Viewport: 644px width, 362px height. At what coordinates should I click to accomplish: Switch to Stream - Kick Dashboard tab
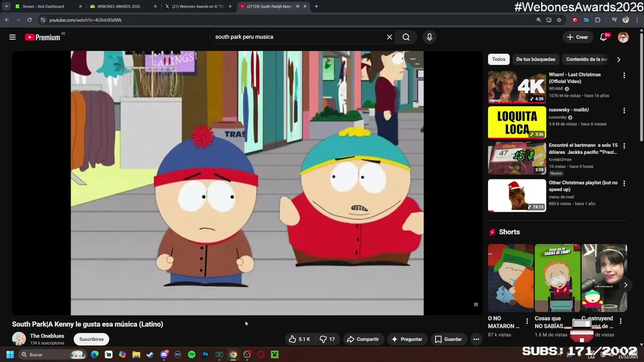pos(48,7)
